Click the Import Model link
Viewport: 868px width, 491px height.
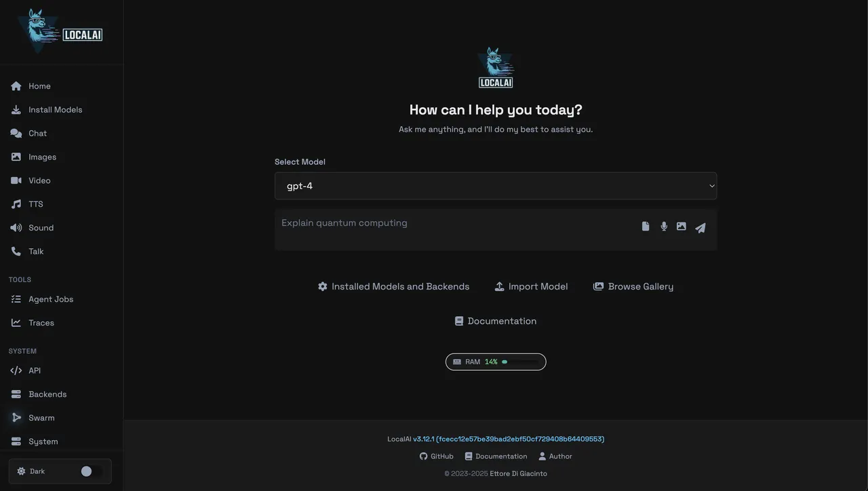pos(531,286)
